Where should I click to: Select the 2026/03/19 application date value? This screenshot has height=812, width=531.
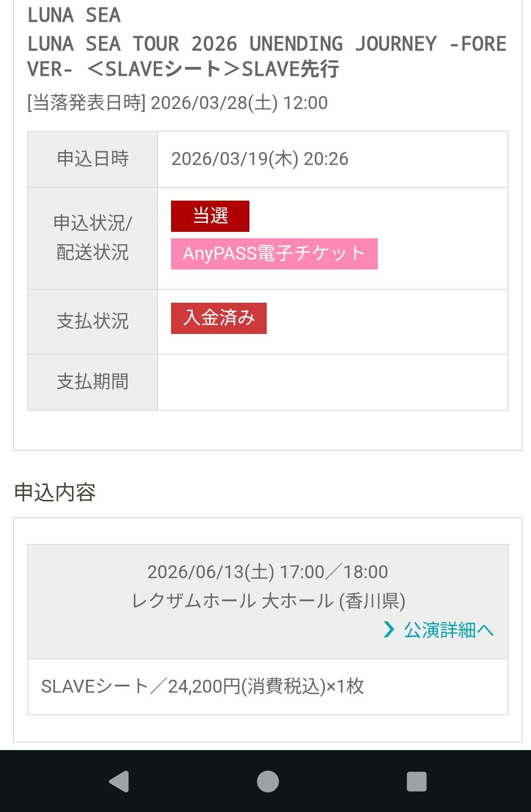point(260,159)
